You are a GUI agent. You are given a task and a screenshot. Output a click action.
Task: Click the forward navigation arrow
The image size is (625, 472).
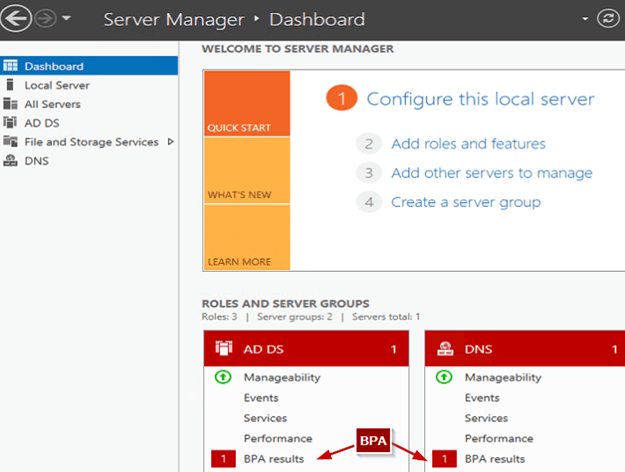tap(46, 18)
